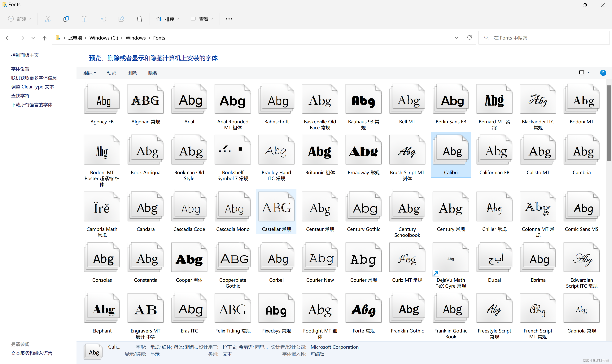The height and width of the screenshot is (364, 612).
Task: Click the up directory arrow
Action: click(44, 38)
